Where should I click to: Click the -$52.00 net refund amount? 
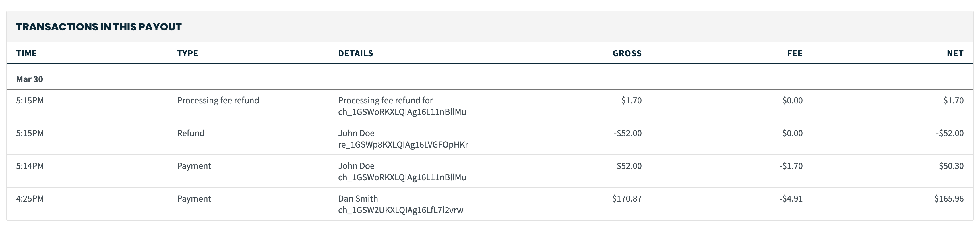pyautogui.click(x=950, y=133)
